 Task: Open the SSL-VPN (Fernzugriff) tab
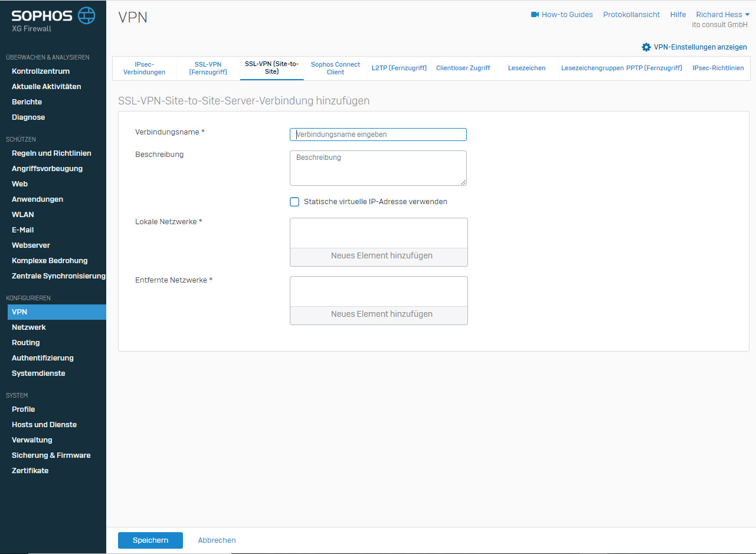click(208, 68)
